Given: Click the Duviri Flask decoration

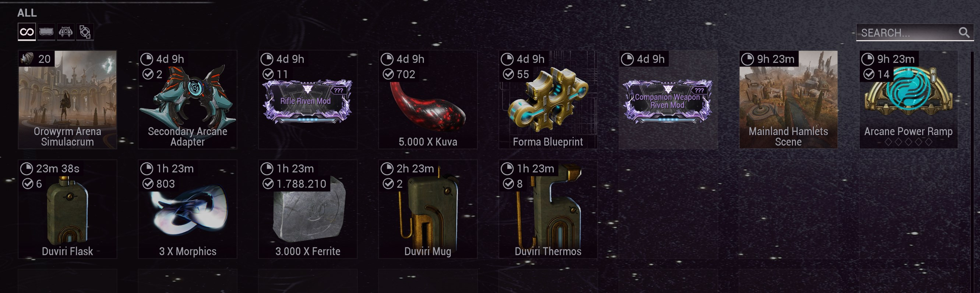Looking at the screenshot, I should pos(67,209).
